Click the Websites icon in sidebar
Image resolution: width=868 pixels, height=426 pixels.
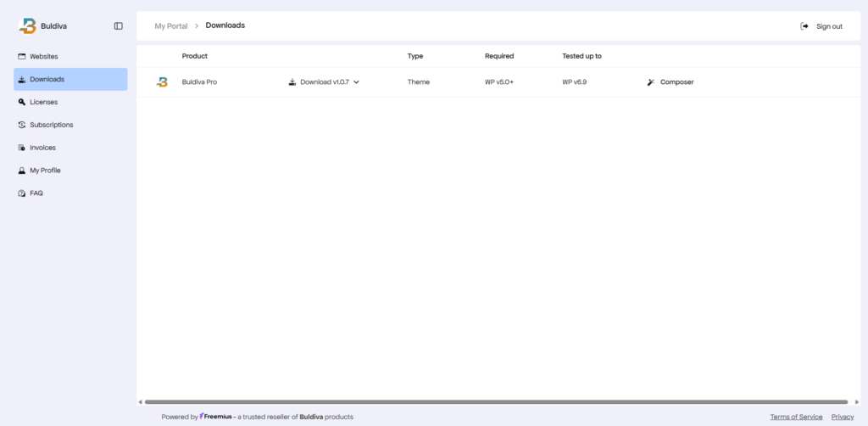pyautogui.click(x=22, y=57)
